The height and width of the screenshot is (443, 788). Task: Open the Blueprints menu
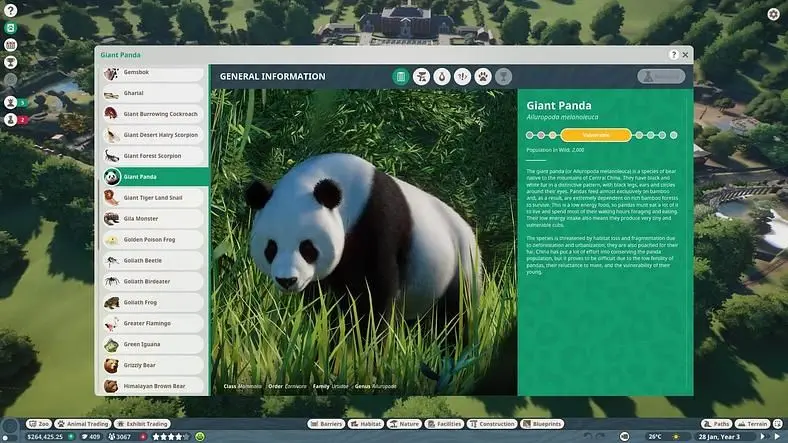point(542,424)
